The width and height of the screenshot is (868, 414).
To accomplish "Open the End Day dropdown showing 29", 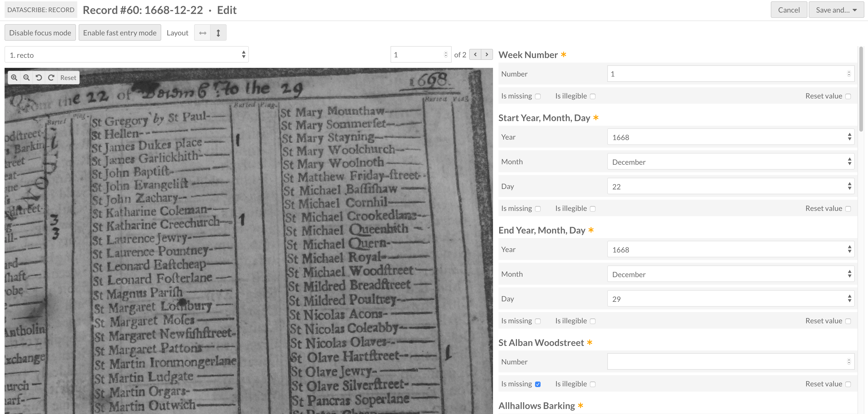I will point(730,299).
